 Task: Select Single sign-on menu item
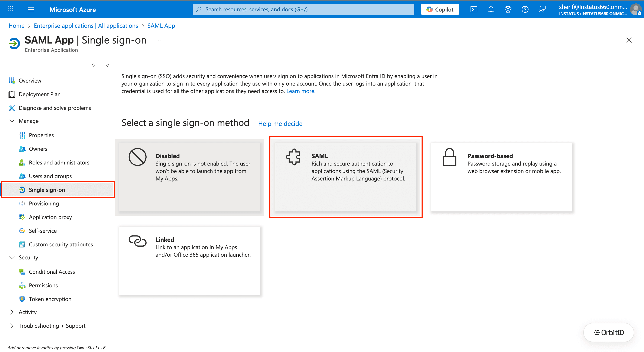[x=58, y=190]
